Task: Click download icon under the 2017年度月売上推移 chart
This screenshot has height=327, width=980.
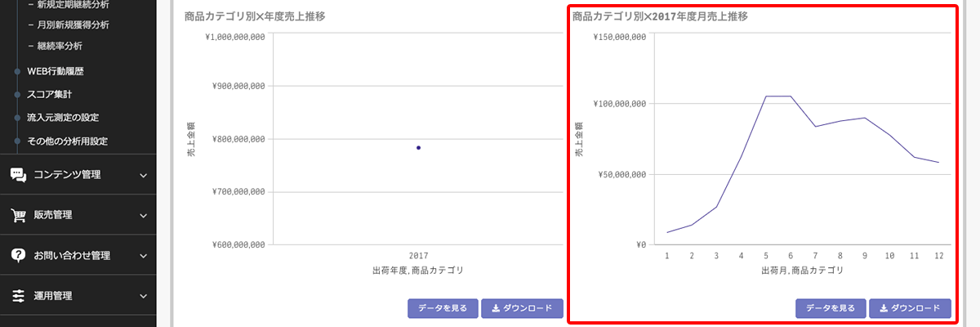Action: (884, 308)
